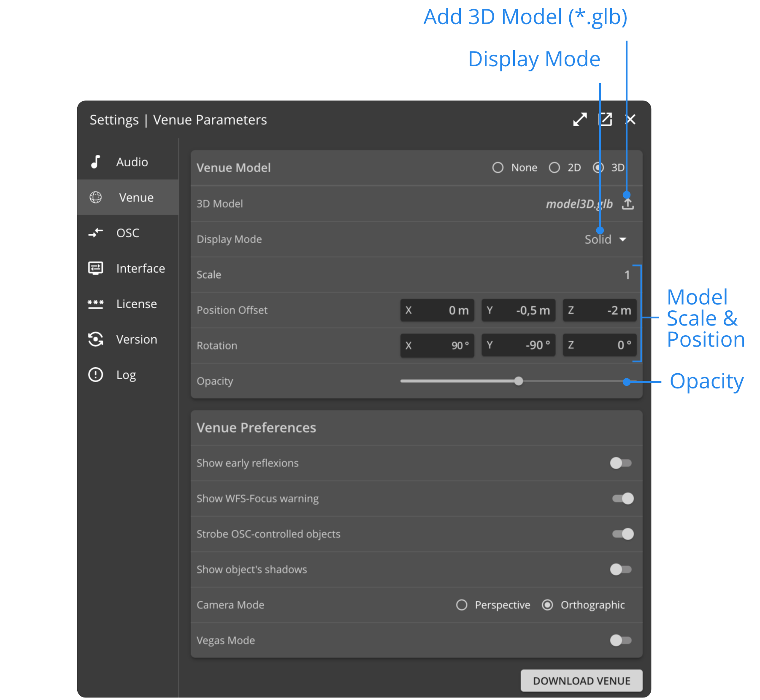The height and width of the screenshot is (700, 760).
Task: Open the Log settings tab
Action: [x=126, y=375]
